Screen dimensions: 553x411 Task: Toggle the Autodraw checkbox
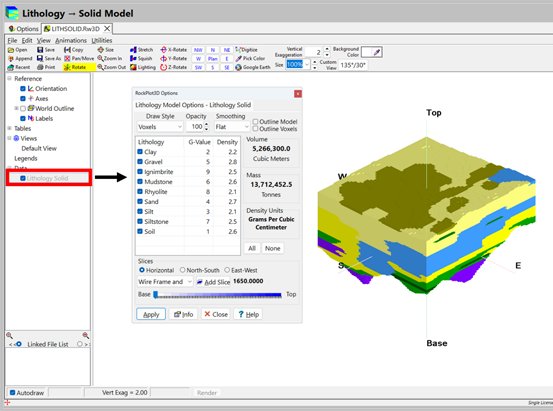(x=12, y=393)
